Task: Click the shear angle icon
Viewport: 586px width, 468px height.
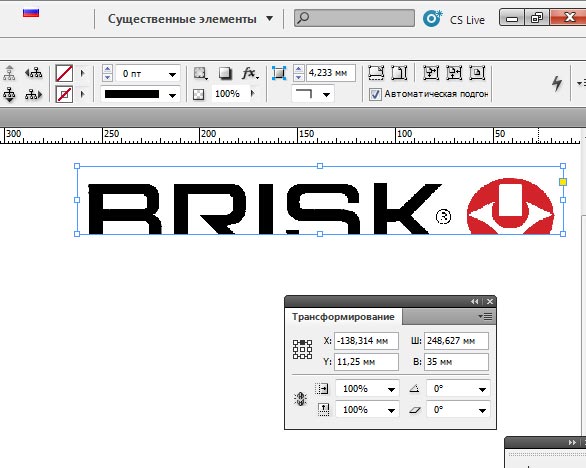Action: 415,410
